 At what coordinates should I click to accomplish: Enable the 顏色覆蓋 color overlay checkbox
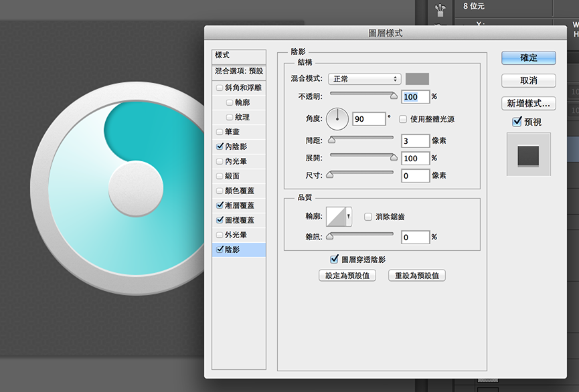(220, 191)
